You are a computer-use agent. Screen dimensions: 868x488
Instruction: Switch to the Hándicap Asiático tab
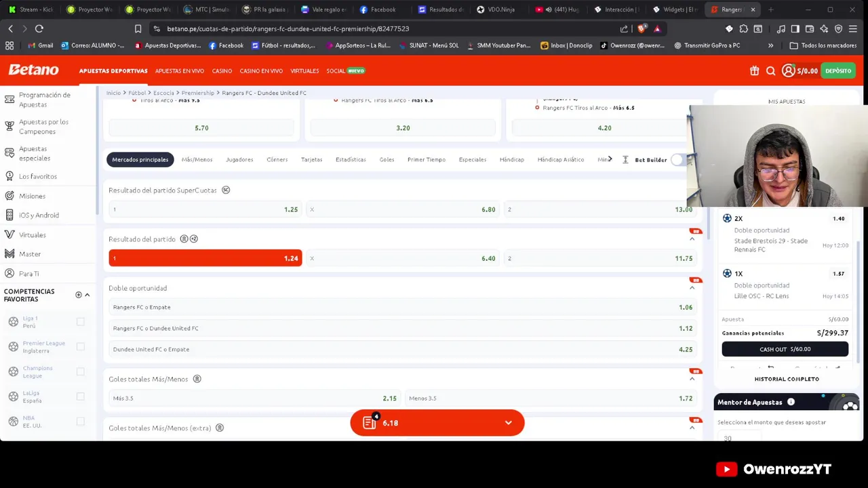[x=560, y=159]
